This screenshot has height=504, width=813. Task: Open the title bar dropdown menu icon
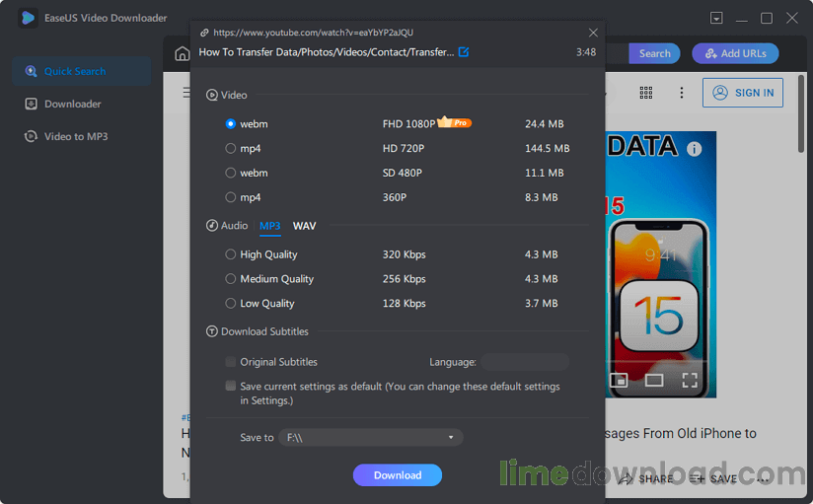click(716, 18)
